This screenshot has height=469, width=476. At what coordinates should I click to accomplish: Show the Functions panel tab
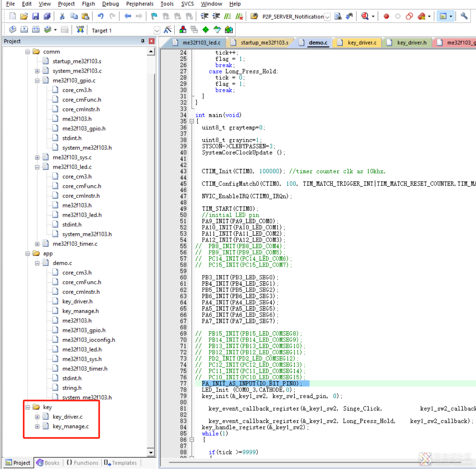pyautogui.click(x=83, y=463)
